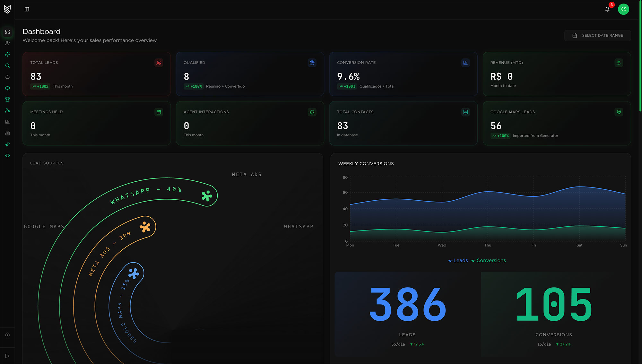
Task: Open the notifications bell with badge
Action: coord(607,9)
